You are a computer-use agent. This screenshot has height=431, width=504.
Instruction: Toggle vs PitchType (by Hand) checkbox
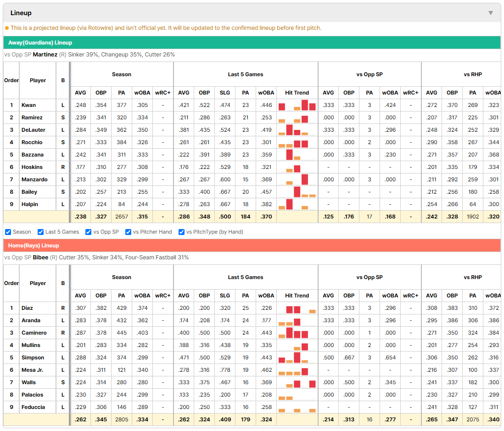pos(182,232)
